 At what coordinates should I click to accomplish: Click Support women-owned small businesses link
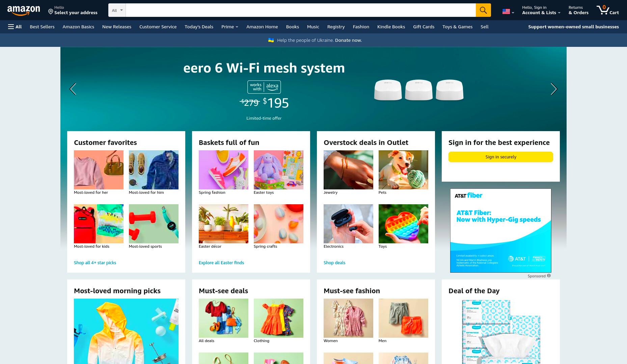573,27
